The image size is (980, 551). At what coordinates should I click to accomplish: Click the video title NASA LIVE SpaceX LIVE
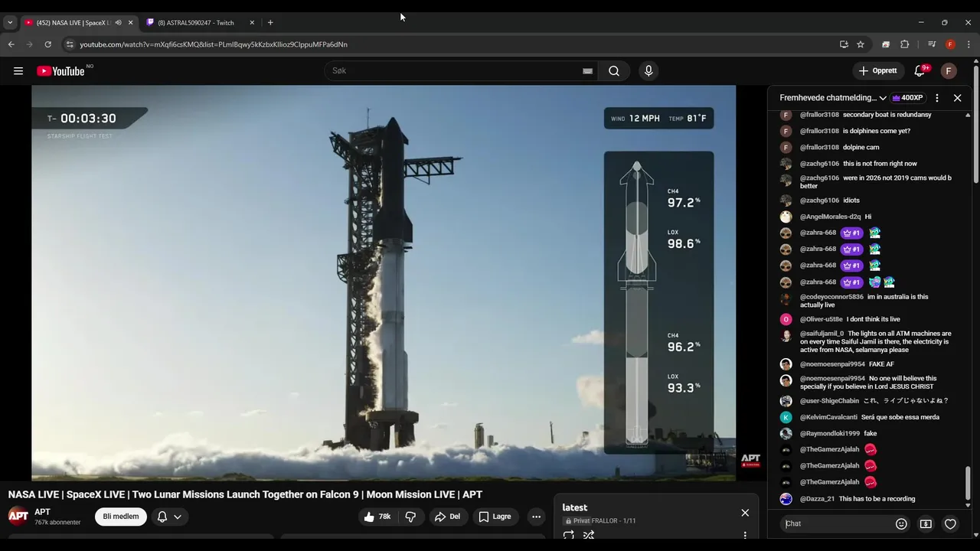coord(245,495)
